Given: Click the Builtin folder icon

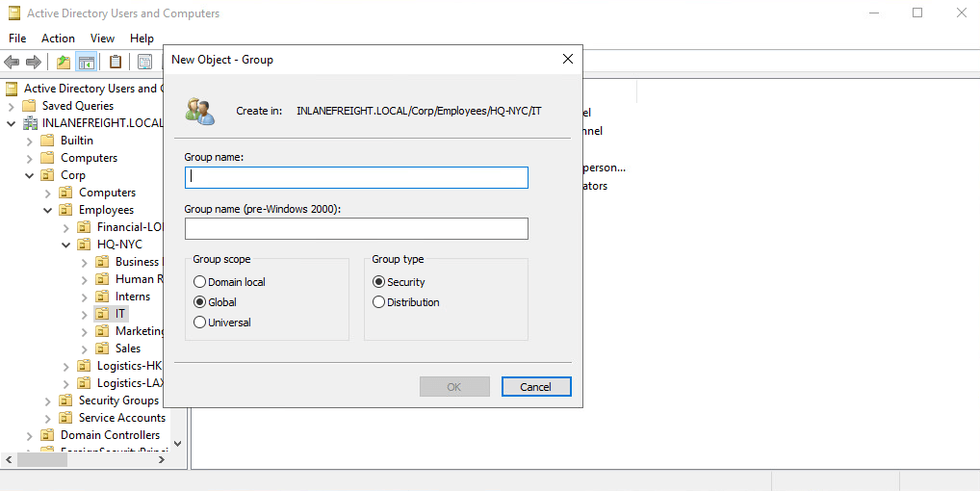Looking at the screenshot, I should pos(47,141).
